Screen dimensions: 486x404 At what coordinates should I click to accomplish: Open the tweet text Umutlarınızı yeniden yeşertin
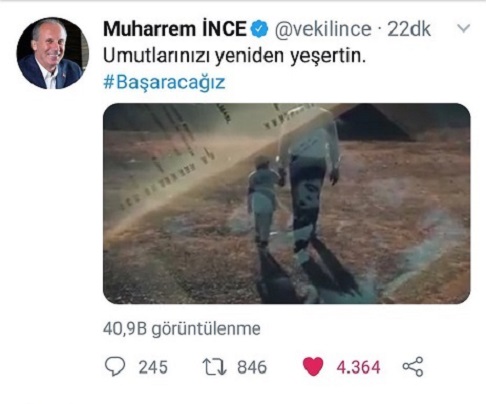pos(235,56)
